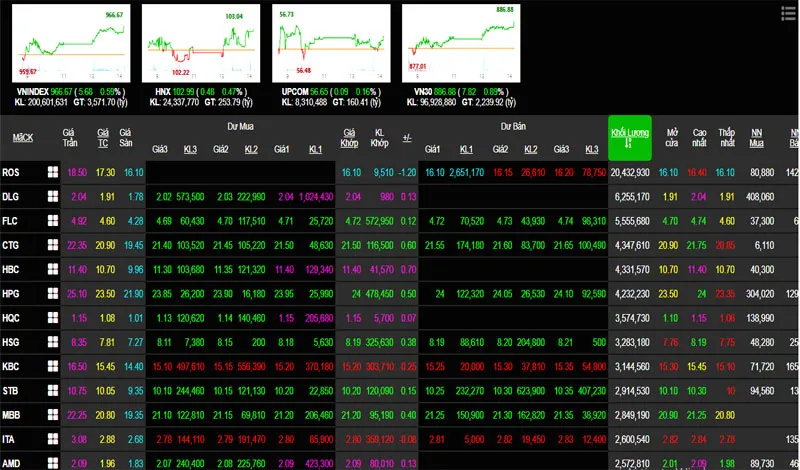Sort by KL3 header under Dư Mua
This screenshot has height=470, width=800.
click(x=190, y=150)
